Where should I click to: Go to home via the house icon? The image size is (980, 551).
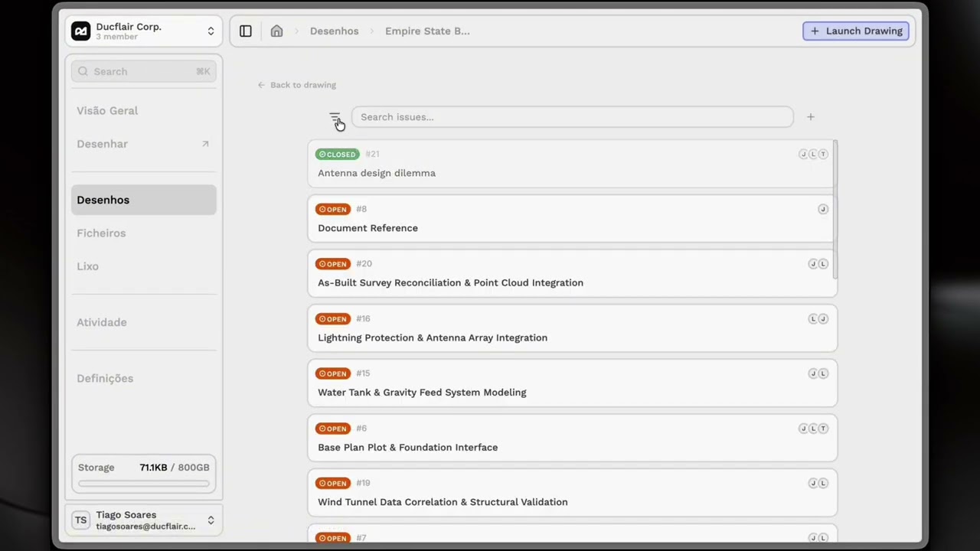tap(276, 31)
